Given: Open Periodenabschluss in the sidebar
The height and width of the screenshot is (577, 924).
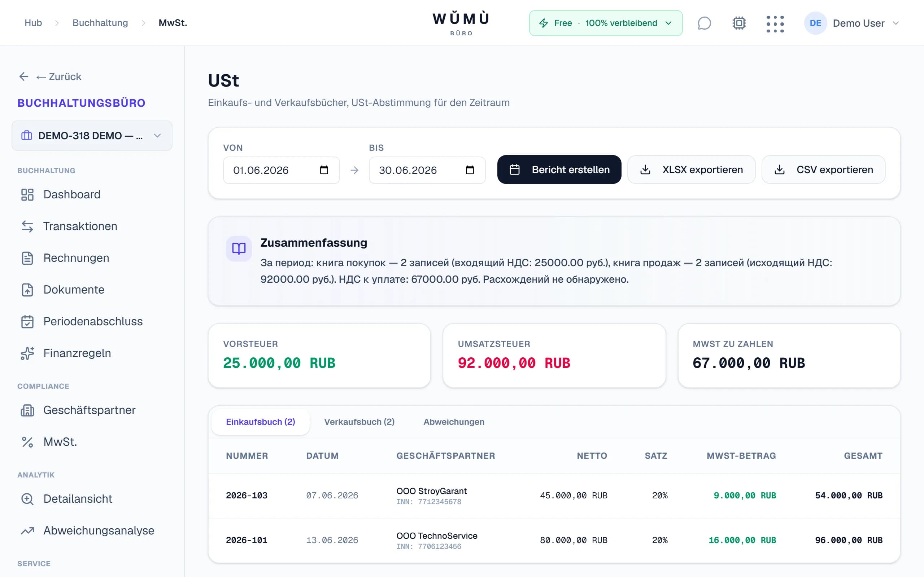Looking at the screenshot, I should pos(92,321).
